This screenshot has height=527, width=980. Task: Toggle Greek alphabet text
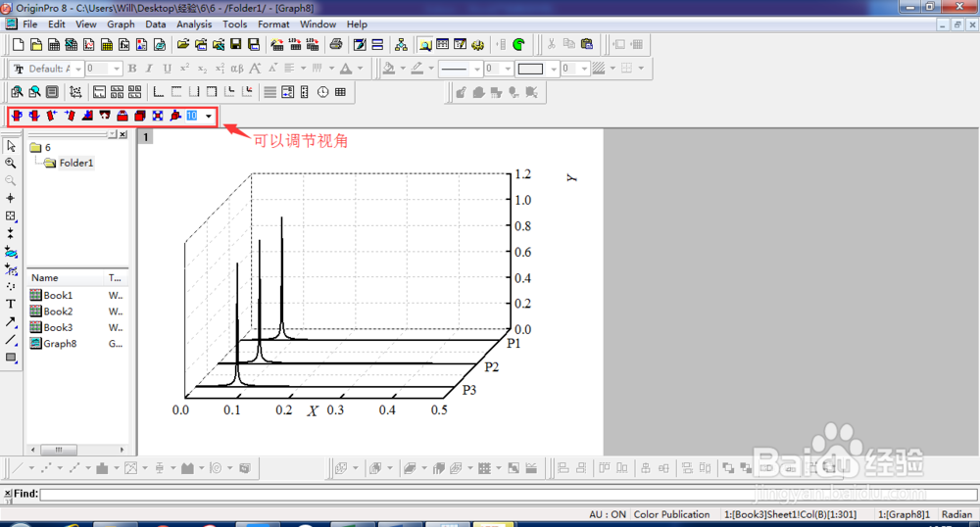tap(237, 69)
